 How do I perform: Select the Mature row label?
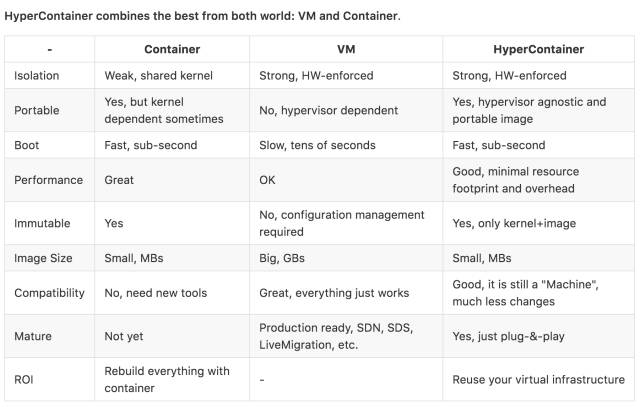pyautogui.click(x=33, y=336)
